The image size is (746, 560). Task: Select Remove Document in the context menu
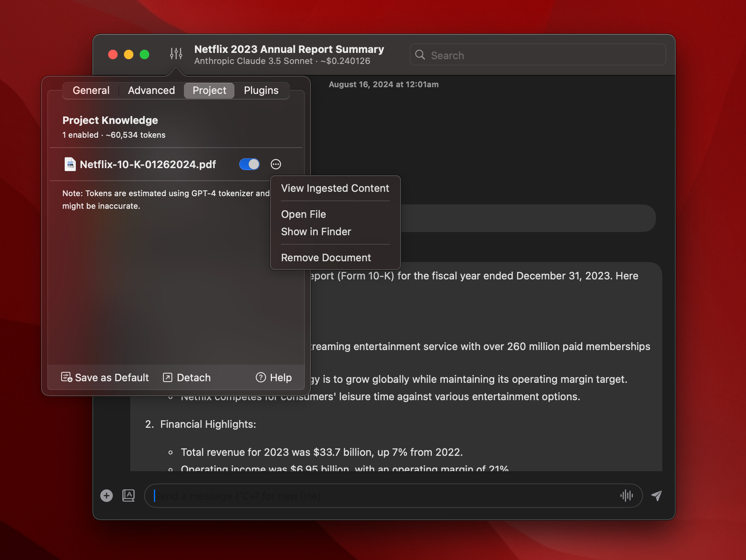tap(326, 257)
